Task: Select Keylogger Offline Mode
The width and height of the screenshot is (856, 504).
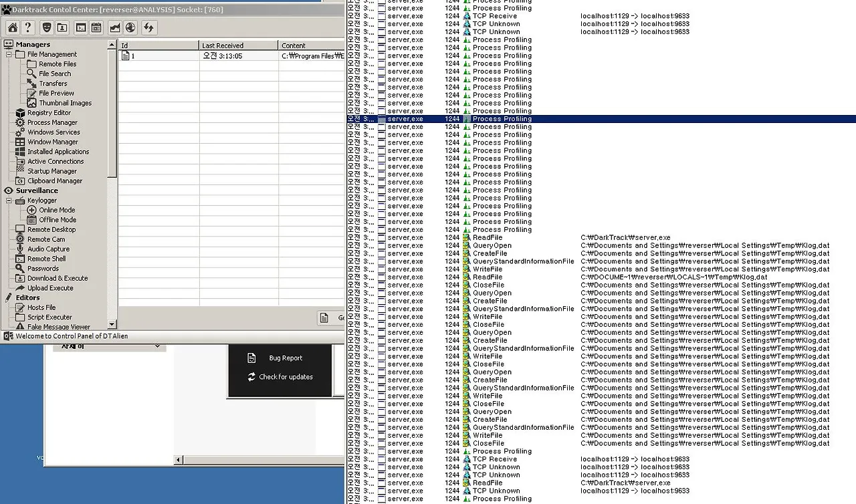Action: (58, 220)
